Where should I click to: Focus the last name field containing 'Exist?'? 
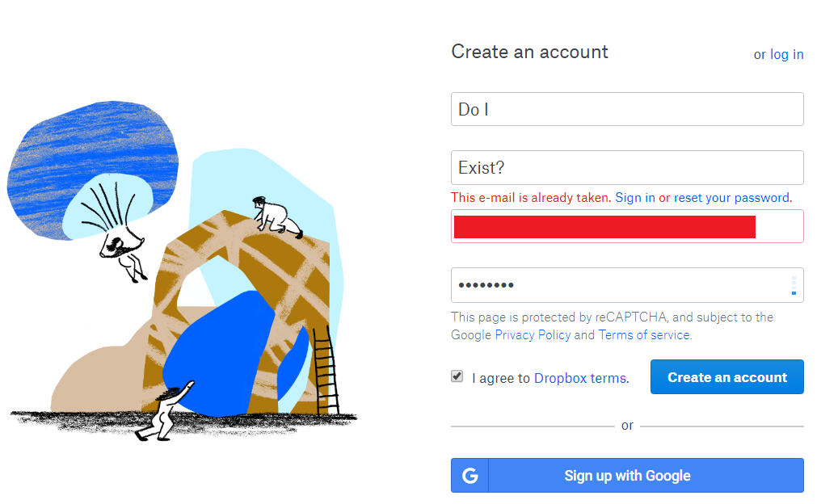pyautogui.click(x=627, y=167)
